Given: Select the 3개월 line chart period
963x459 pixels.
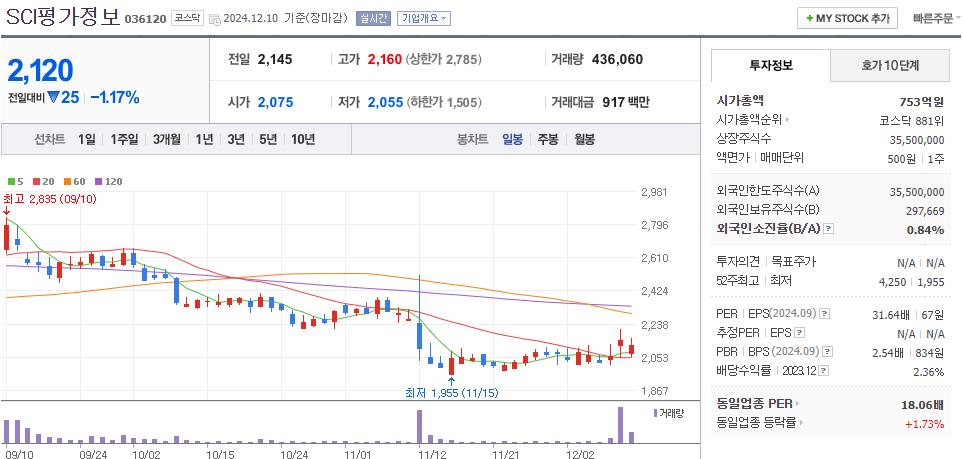Looking at the screenshot, I should (166, 139).
